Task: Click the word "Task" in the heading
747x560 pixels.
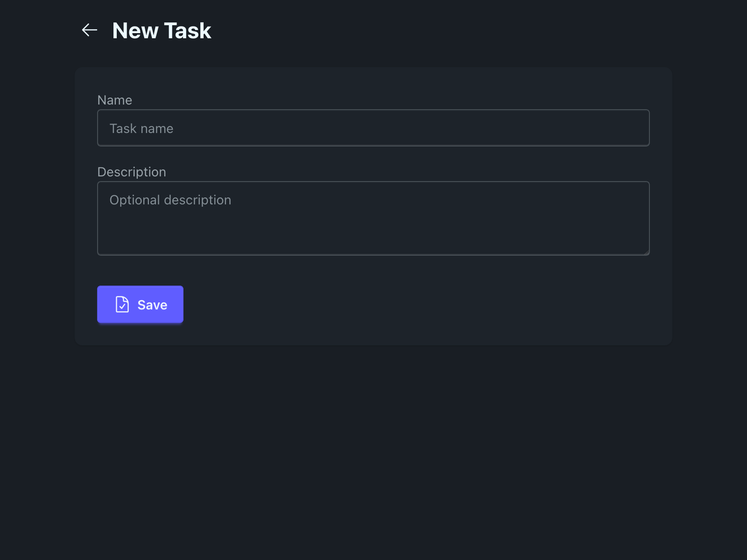Action: [188, 31]
